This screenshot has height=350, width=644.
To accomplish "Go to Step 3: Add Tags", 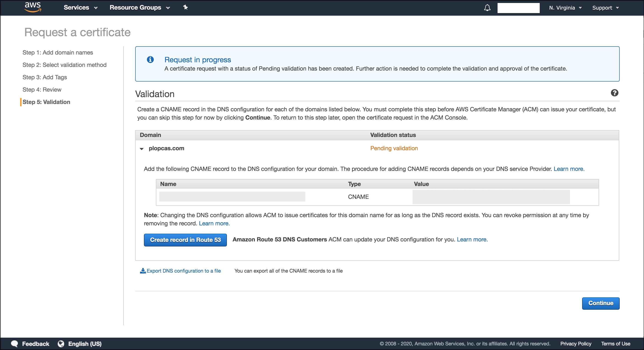I will [x=45, y=77].
